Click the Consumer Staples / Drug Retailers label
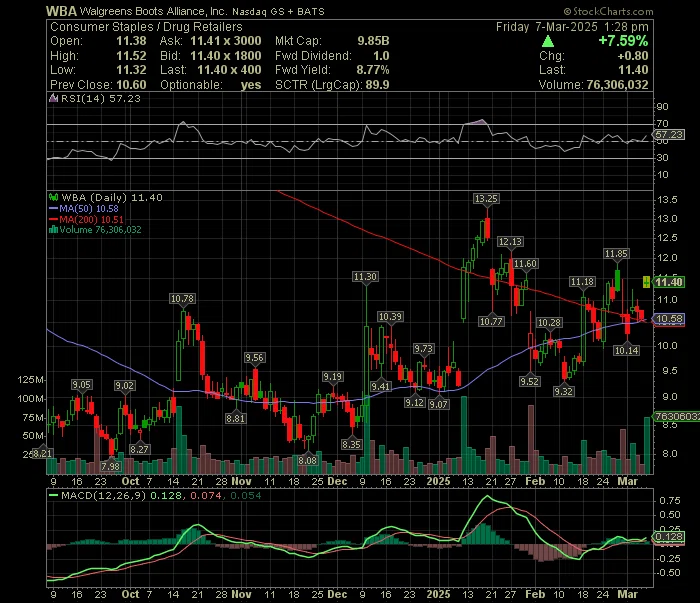This screenshot has width=700, height=603. click(146, 27)
